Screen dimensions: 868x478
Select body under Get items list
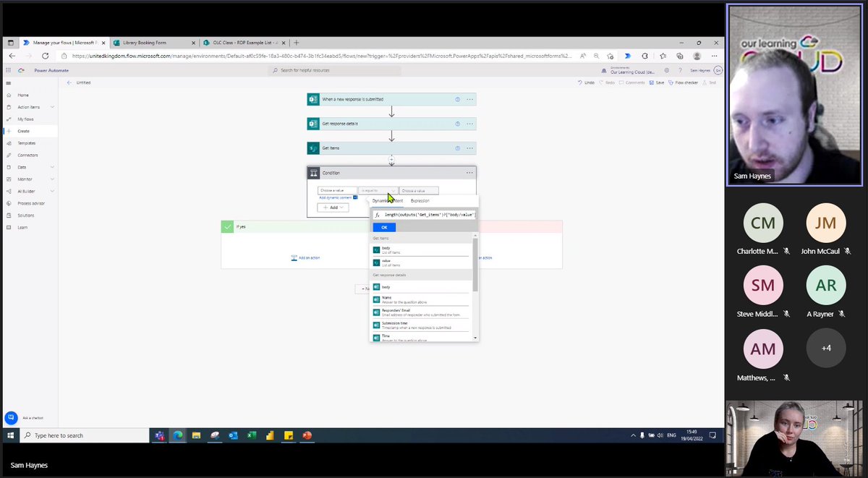[420, 249]
